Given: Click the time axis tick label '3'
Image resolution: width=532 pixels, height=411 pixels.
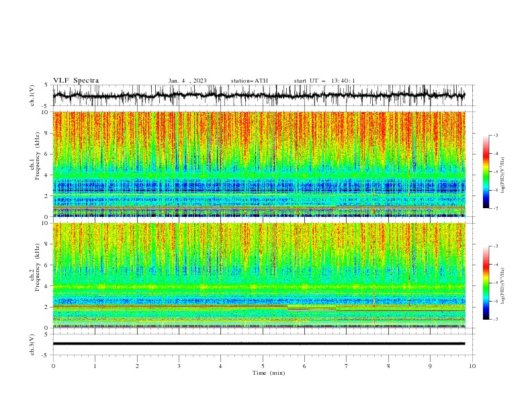Looking at the screenshot, I should pos(179,366).
